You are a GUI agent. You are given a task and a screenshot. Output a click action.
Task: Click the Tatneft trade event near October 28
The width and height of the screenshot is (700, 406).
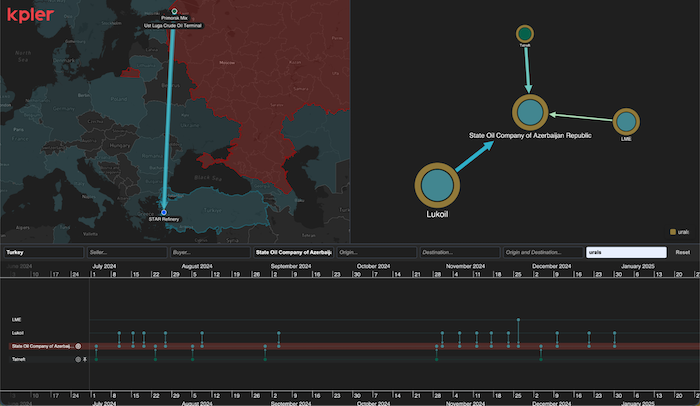(x=437, y=359)
